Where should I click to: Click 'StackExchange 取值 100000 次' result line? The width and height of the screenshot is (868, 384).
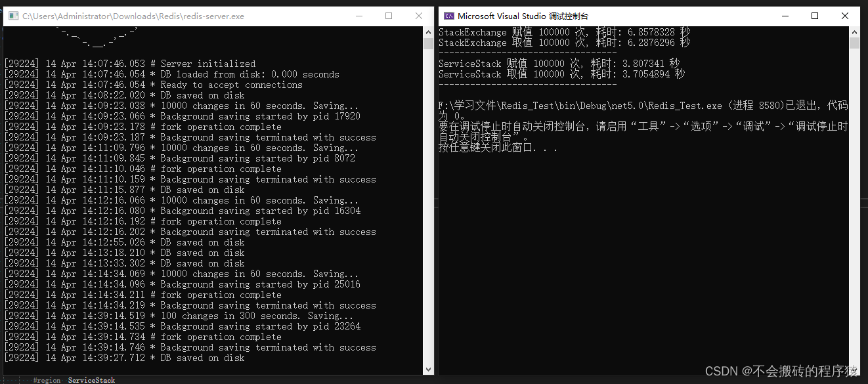click(564, 42)
